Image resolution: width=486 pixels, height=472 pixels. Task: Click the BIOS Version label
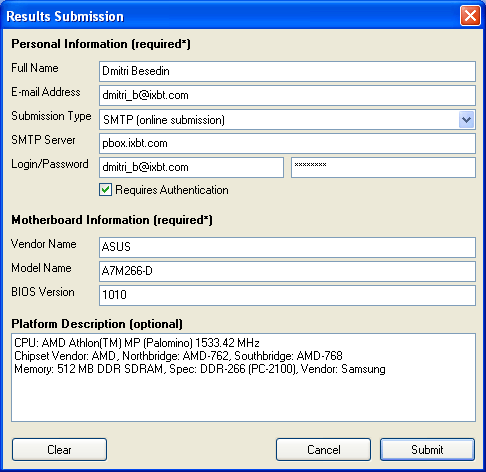(43, 292)
